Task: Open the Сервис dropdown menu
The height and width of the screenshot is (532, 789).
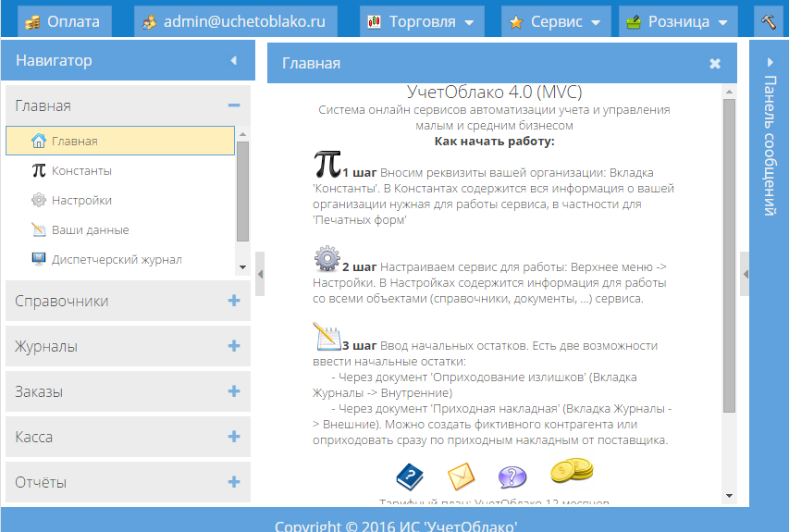Action: click(556, 21)
